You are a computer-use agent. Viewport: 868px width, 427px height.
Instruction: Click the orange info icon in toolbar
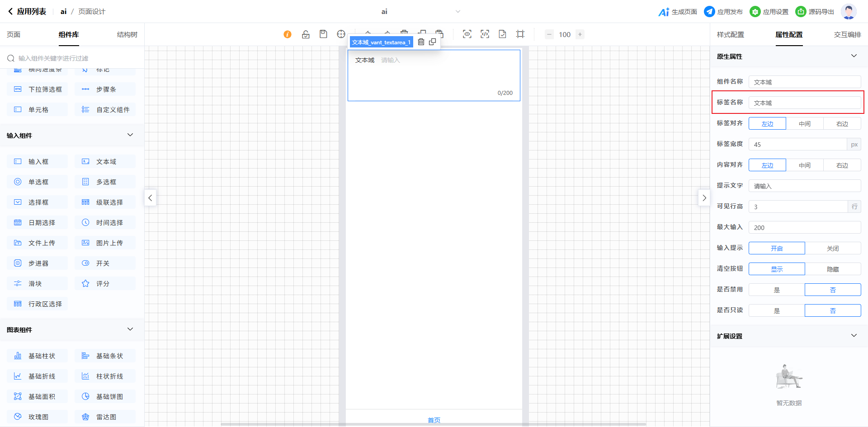[288, 34]
